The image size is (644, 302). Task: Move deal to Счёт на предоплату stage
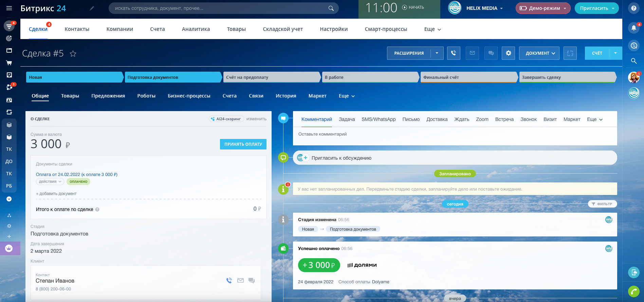click(271, 77)
